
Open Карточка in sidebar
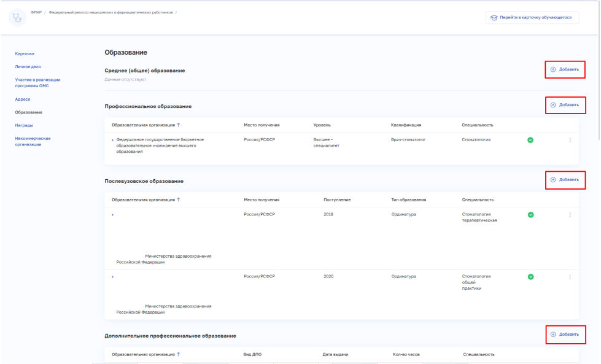pyautogui.click(x=25, y=53)
